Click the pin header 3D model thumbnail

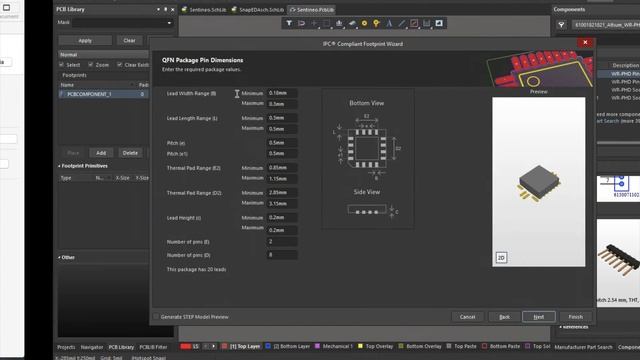tap(618, 261)
